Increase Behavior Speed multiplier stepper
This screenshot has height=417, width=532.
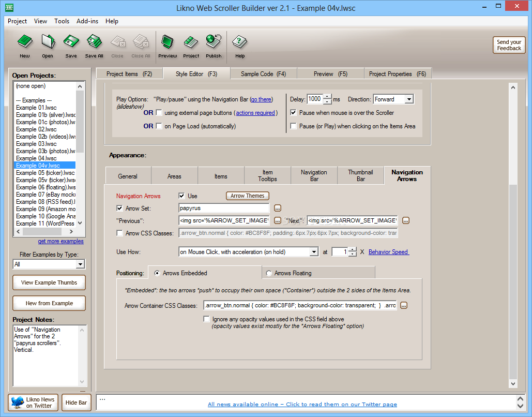click(353, 249)
